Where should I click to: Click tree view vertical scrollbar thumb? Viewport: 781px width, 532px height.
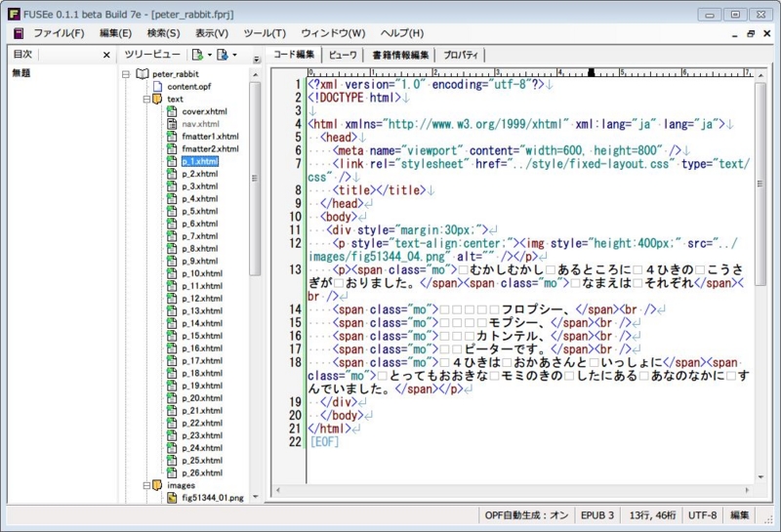tap(255, 179)
